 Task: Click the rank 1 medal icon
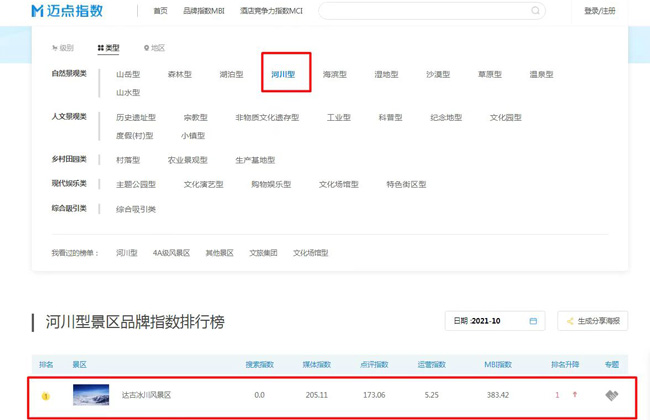click(45, 396)
